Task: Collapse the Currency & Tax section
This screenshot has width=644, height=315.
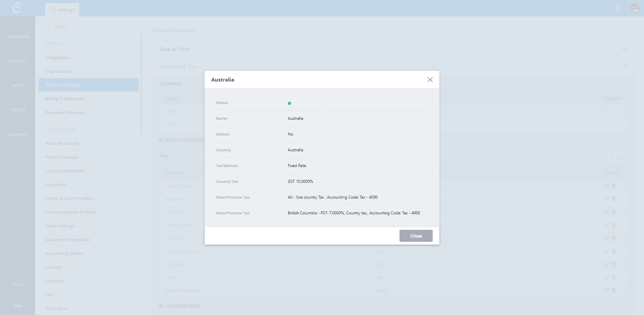Action: coord(624,66)
